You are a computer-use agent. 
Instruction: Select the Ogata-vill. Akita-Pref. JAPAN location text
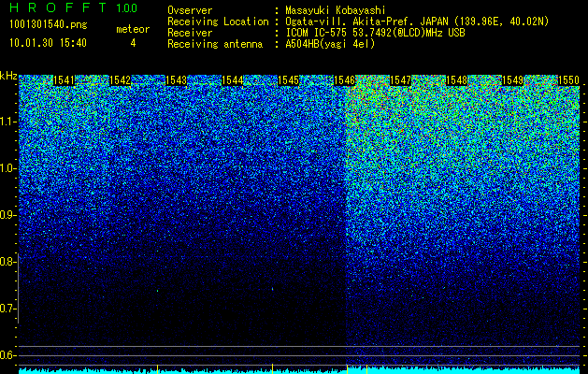point(417,22)
